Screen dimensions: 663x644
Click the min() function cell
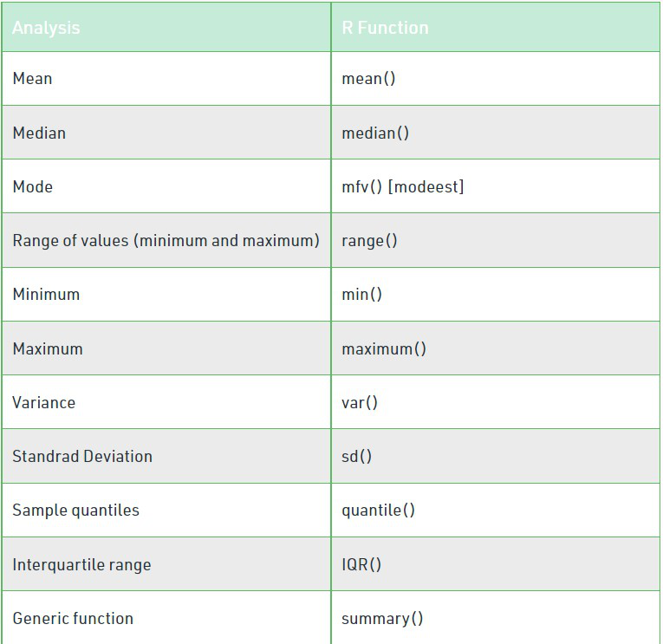(496, 295)
